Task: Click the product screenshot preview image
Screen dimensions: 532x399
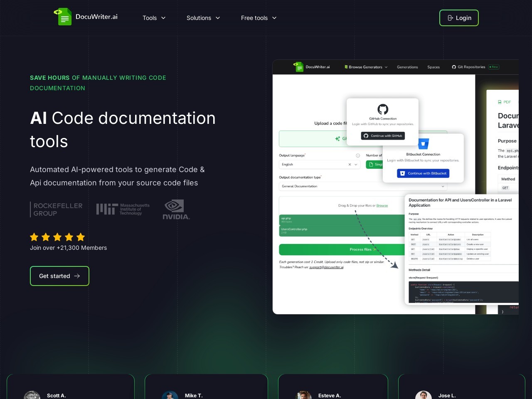Action: 395,187
